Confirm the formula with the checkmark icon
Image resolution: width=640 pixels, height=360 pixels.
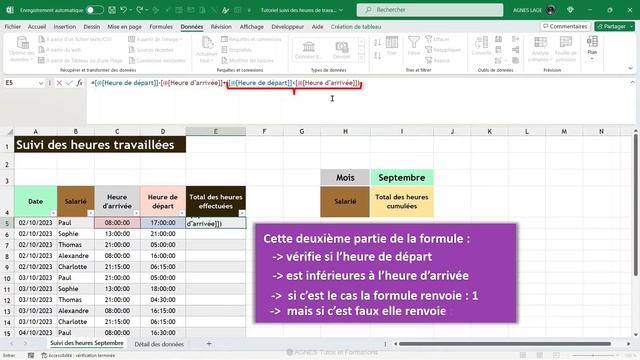69,83
